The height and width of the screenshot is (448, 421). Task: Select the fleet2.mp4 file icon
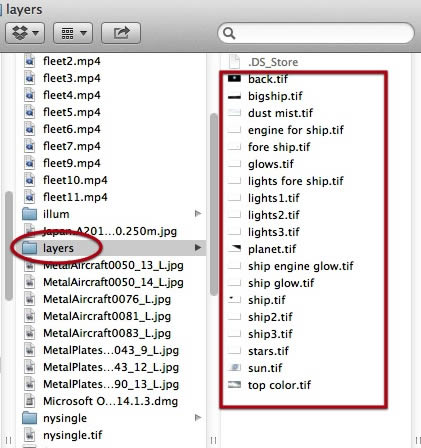tap(30, 61)
